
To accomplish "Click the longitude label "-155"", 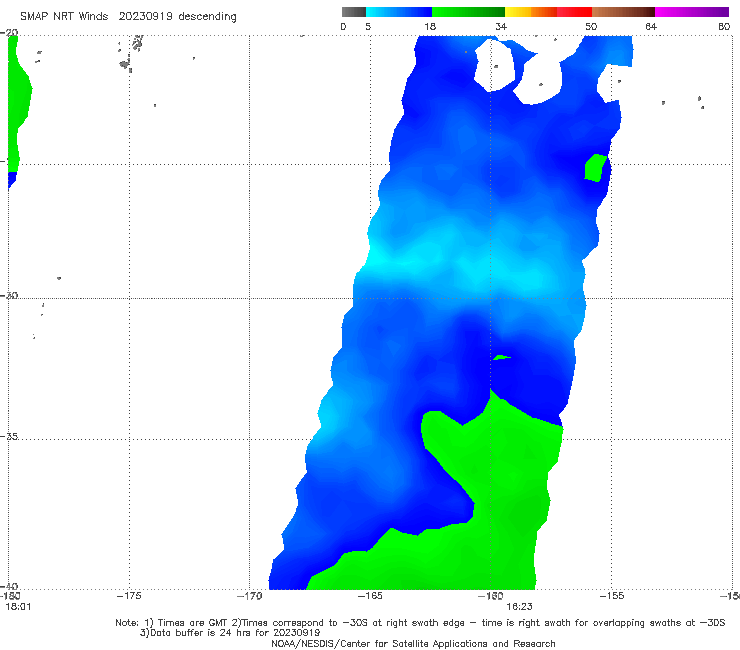I will click(612, 596).
